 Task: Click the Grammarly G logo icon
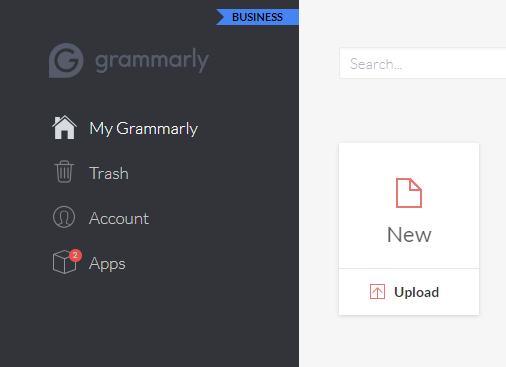(x=66, y=60)
